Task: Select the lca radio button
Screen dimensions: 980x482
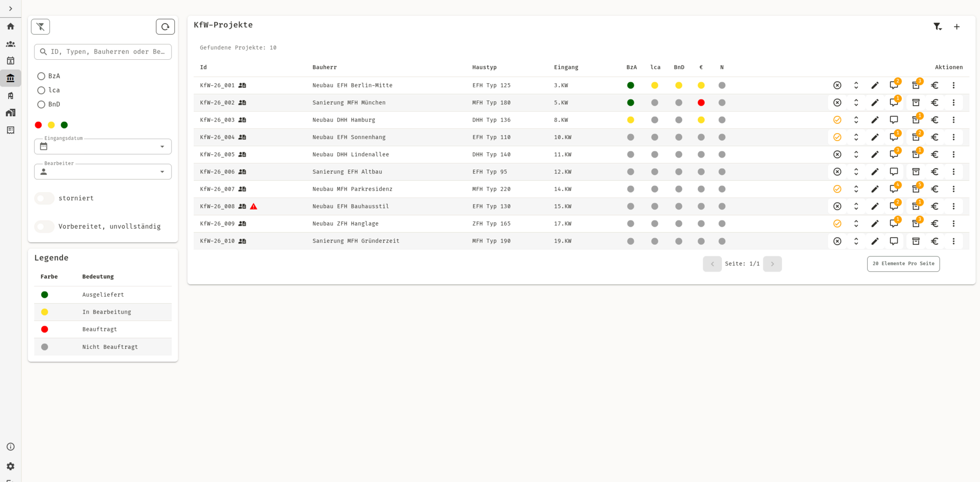Action: [41, 91]
